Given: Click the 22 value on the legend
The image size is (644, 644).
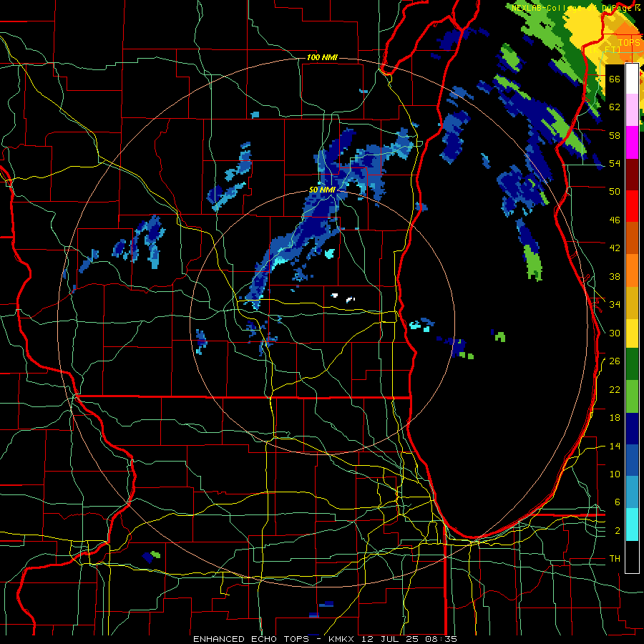Looking at the screenshot, I should click(615, 389).
